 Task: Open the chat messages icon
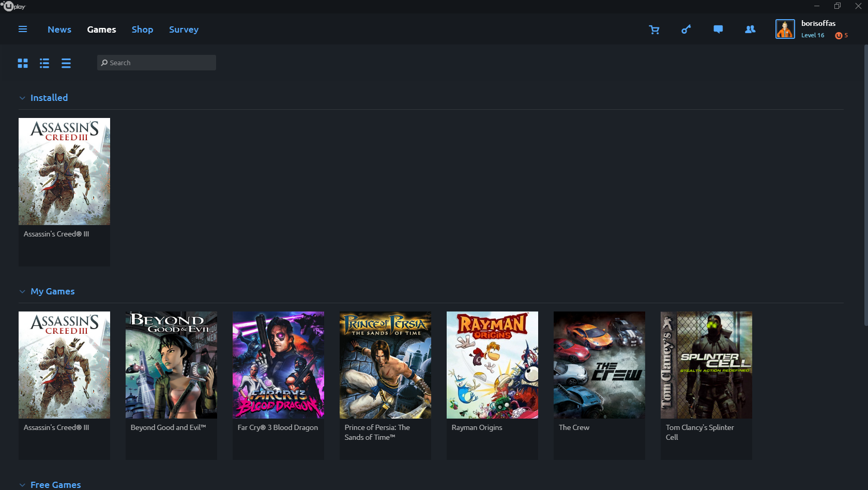click(x=718, y=29)
